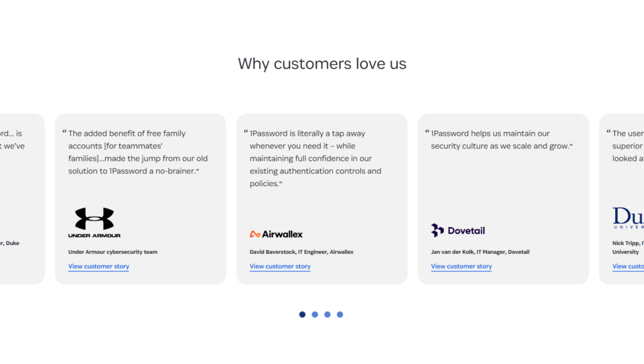
Task: Select the second carousel dot
Action: (x=315, y=314)
